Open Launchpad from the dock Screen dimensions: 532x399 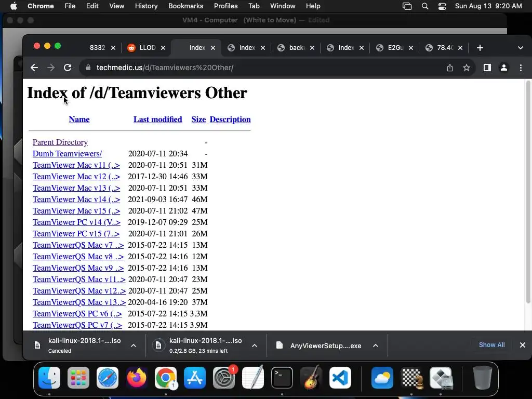[78, 378]
